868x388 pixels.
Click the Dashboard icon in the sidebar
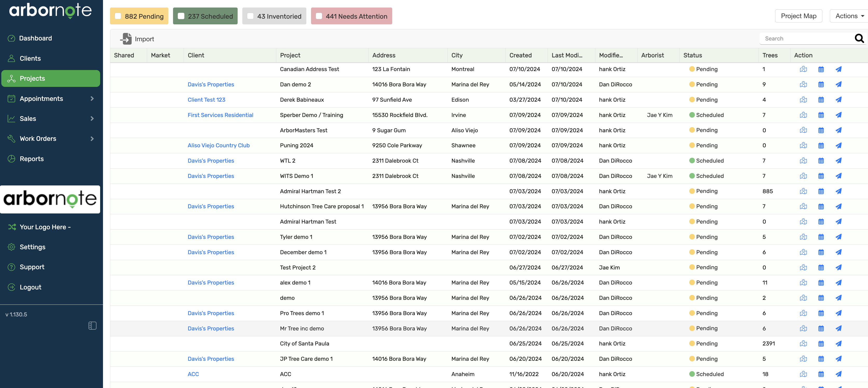[11, 38]
